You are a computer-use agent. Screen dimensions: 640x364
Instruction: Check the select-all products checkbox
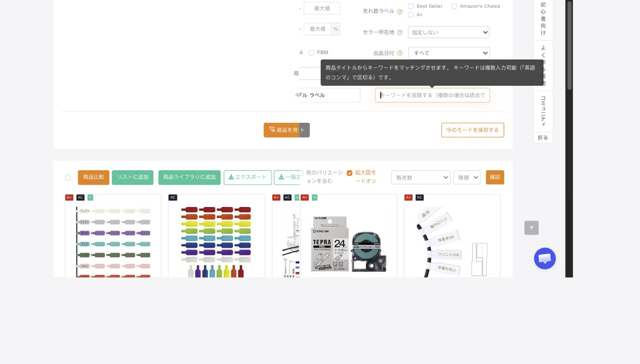click(x=68, y=178)
